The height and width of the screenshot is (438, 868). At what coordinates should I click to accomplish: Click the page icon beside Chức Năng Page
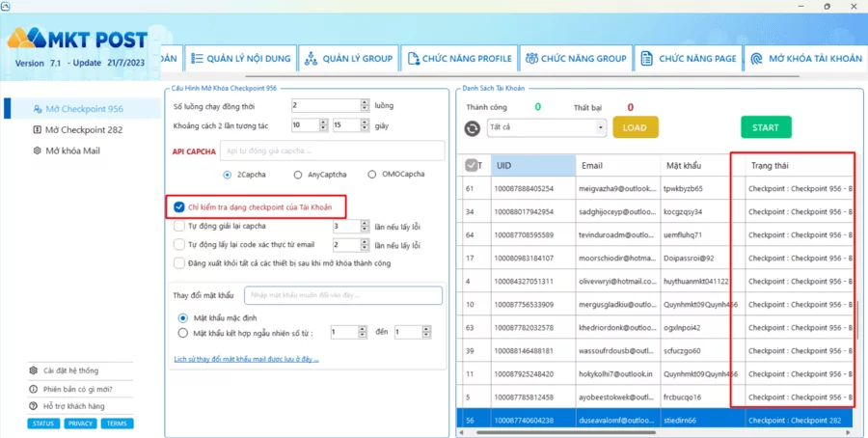coord(646,58)
